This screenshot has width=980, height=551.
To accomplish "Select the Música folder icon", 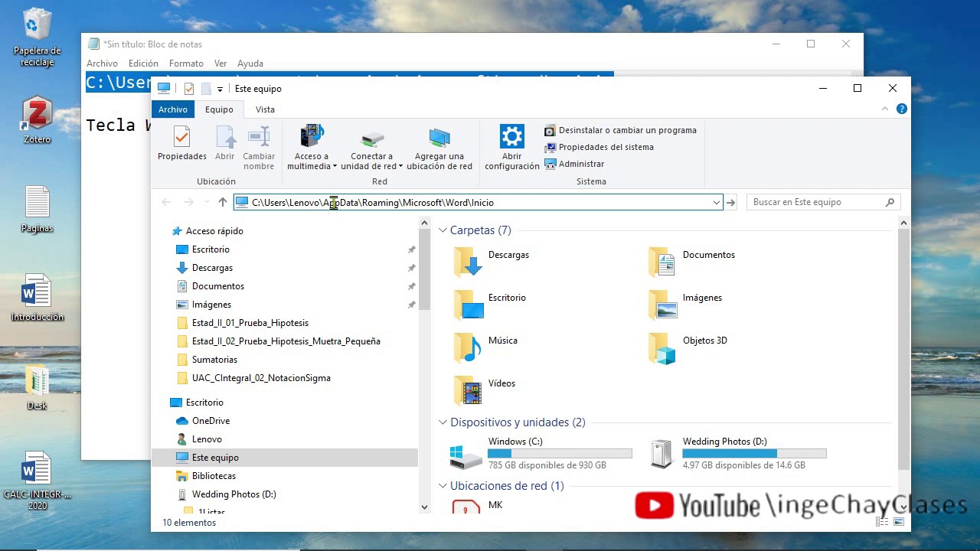I will (468, 347).
